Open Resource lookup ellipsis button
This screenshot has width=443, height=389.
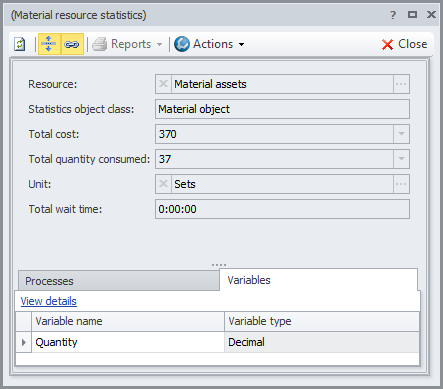coord(401,84)
